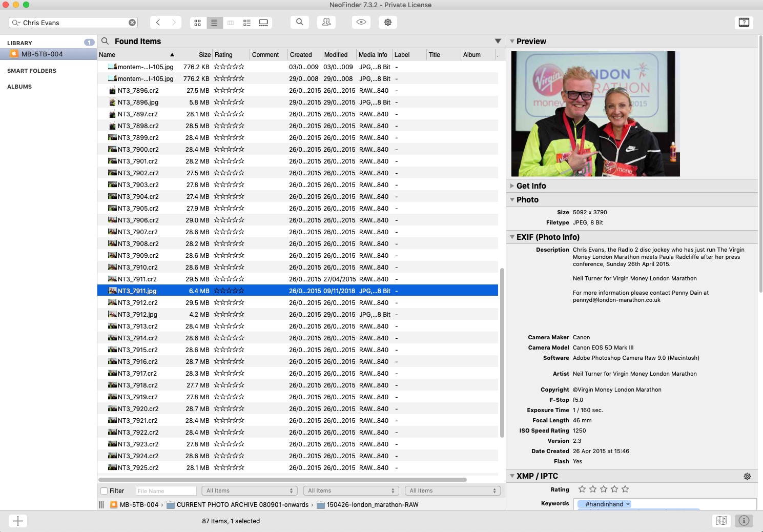Enable the Filter checkbox
The height and width of the screenshot is (532, 763).
pos(105,491)
